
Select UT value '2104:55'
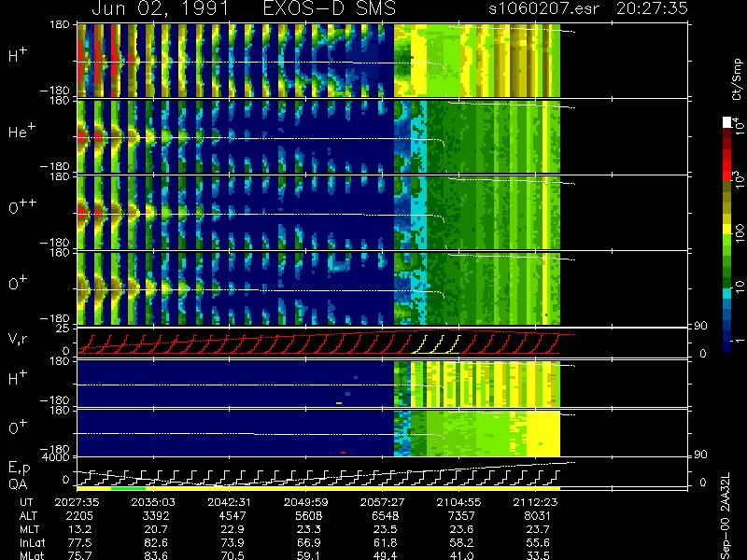click(x=459, y=502)
